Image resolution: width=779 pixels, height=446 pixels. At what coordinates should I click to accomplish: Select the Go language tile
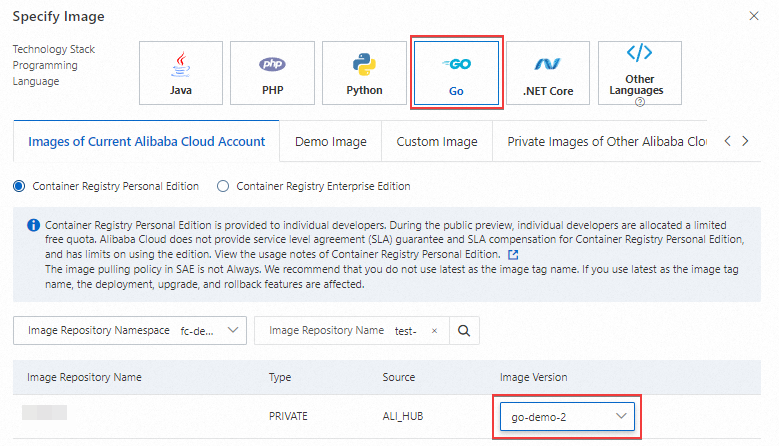456,73
